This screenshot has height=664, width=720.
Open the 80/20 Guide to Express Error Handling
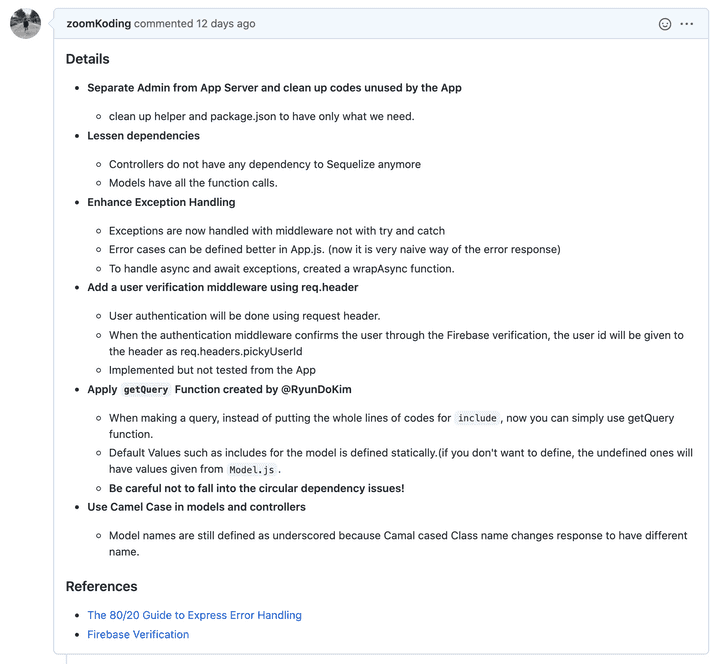(194, 615)
